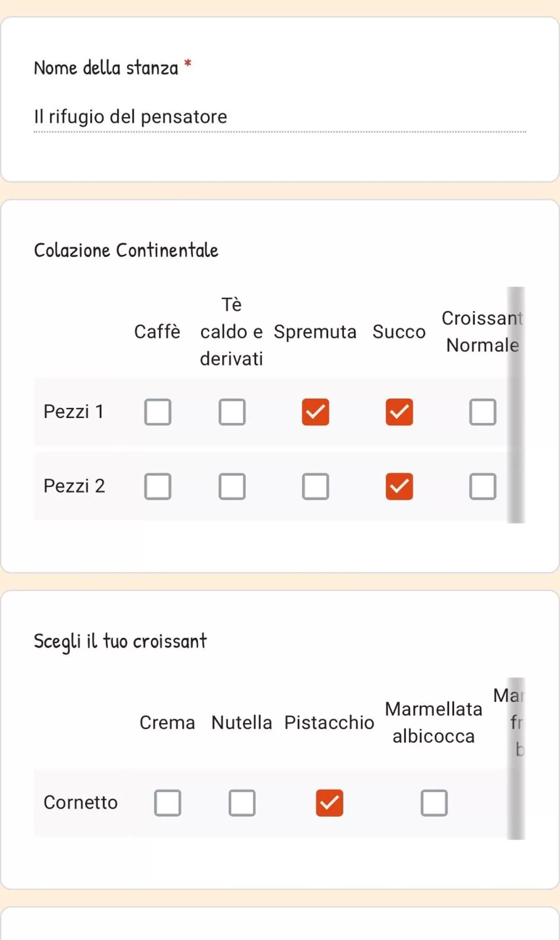
Task: Check Caffè for Pezzi 1
Action: [x=158, y=412]
